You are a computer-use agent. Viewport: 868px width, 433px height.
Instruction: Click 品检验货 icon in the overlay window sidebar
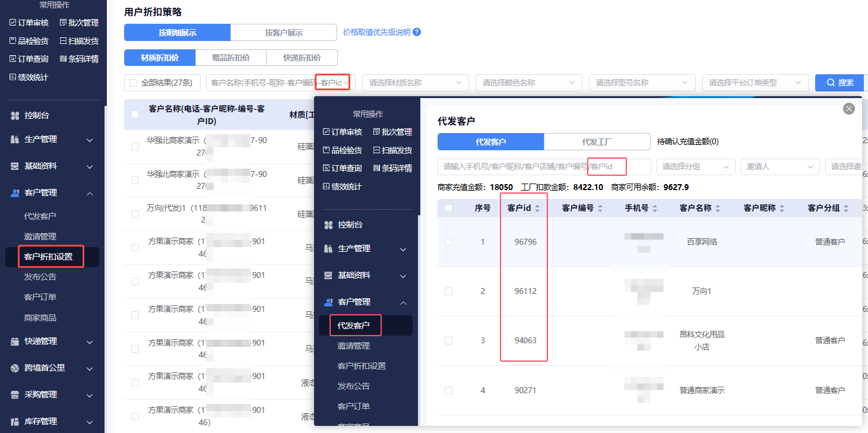click(x=326, y=150)
